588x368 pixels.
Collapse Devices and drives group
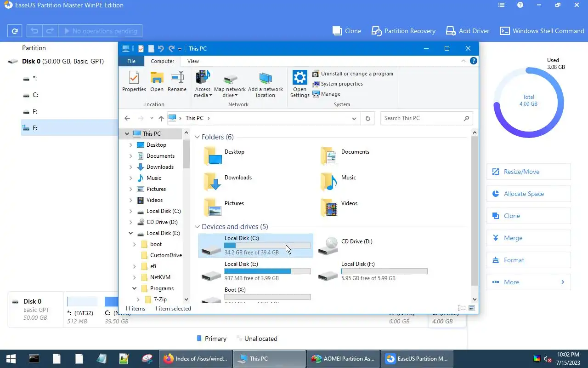tap(198, 227)
